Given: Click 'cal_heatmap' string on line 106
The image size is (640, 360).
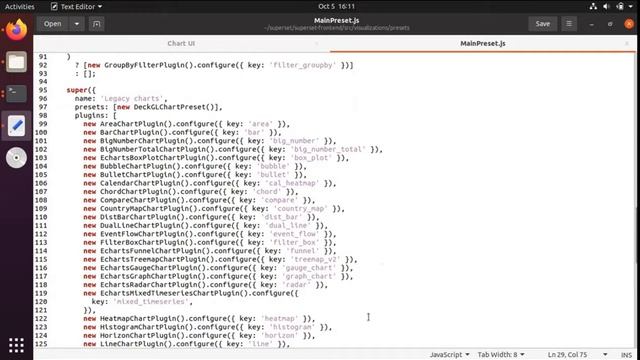Looking at the screenshot, I should click(x=292, y=183).
